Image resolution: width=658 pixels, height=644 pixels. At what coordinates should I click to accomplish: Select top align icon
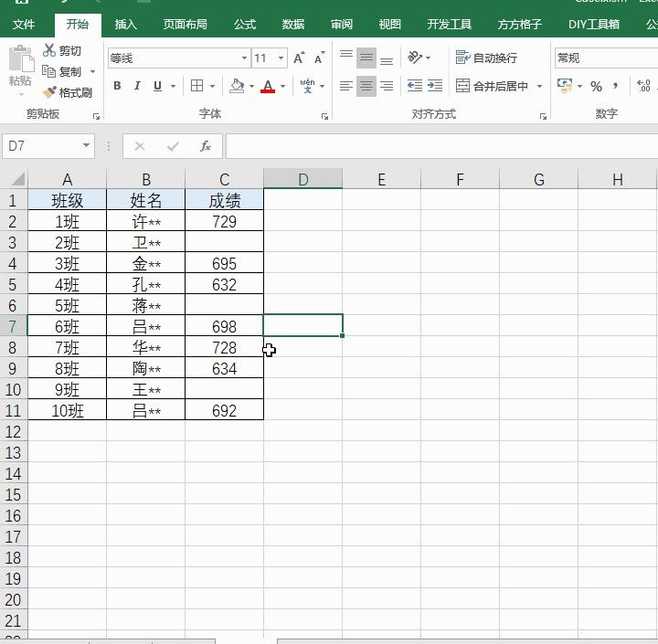(346, 58)
